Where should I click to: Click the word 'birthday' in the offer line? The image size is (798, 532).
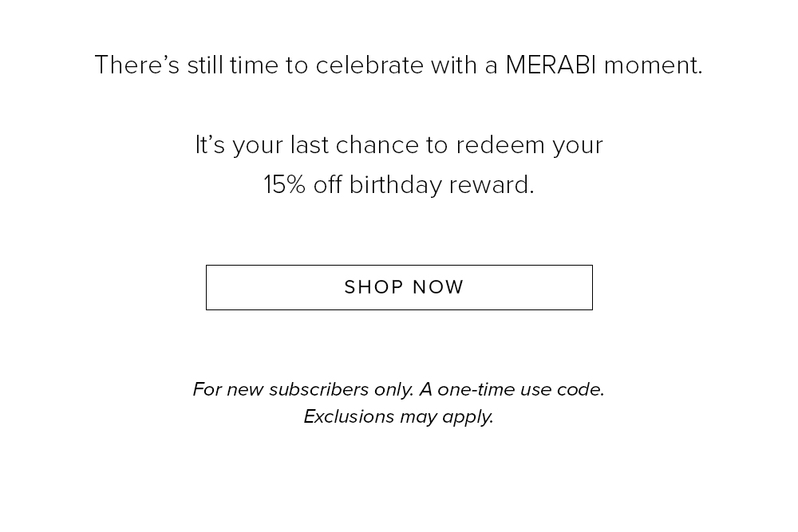click(396, 185)
